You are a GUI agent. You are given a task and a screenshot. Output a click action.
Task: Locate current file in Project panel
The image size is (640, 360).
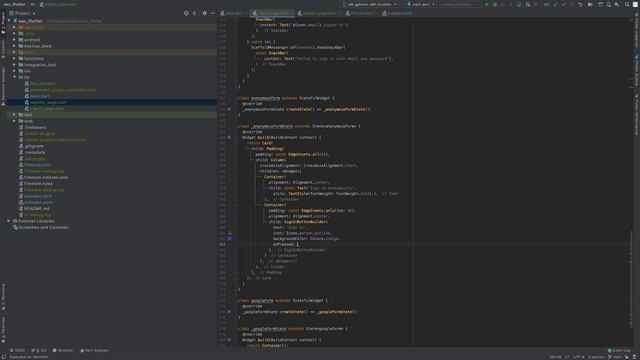click(186, 13)
